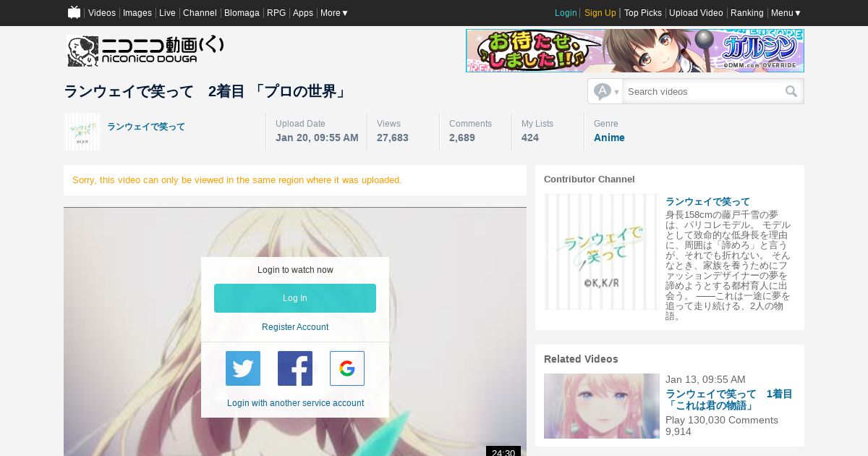Click the small uploader channel thumbnail
The height and width of the screenshot is (456, 868).
coord(82,132)
